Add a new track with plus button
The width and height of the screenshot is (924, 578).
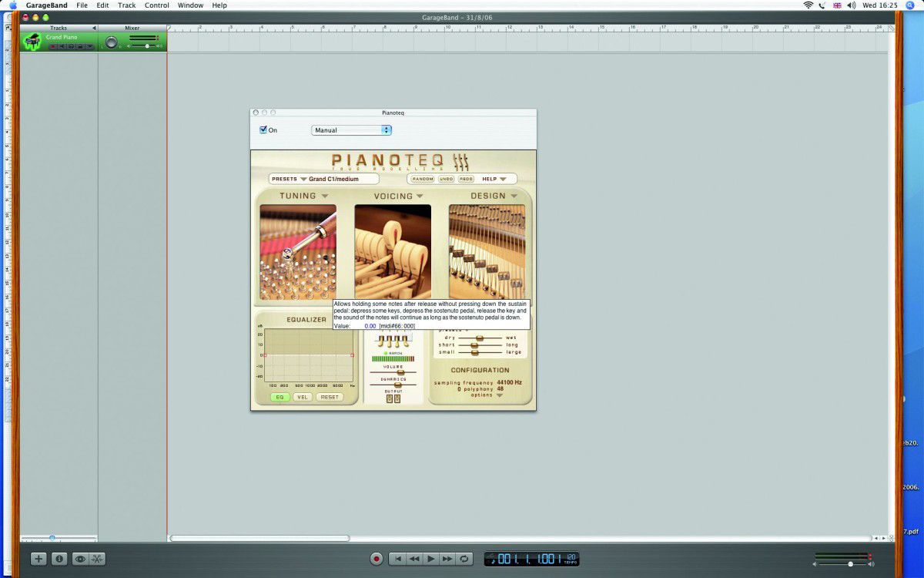[38, 560]
